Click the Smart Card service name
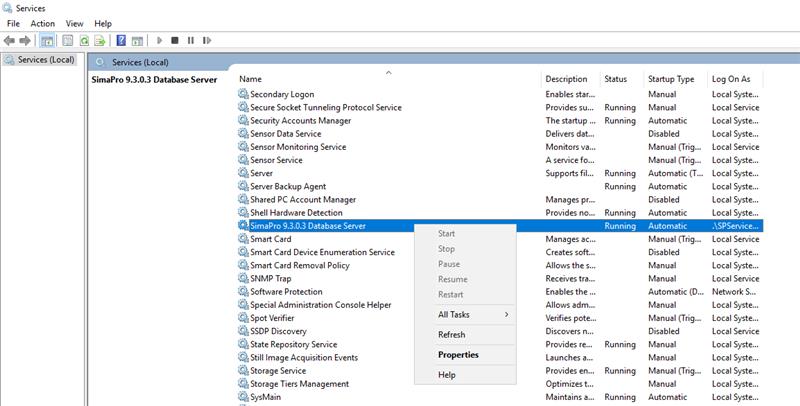The height and width of the screenshot is (406, 800). click(270, 239)
